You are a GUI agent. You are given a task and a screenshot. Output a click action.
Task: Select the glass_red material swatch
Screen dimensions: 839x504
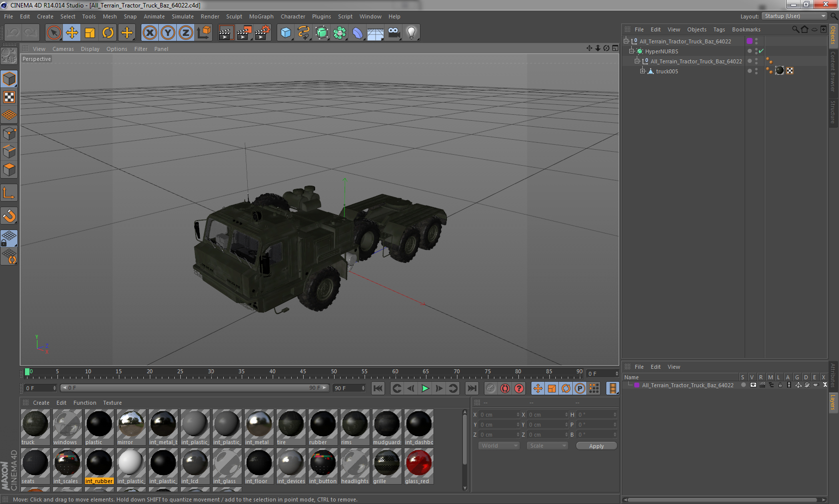click(x=419, y=467)
